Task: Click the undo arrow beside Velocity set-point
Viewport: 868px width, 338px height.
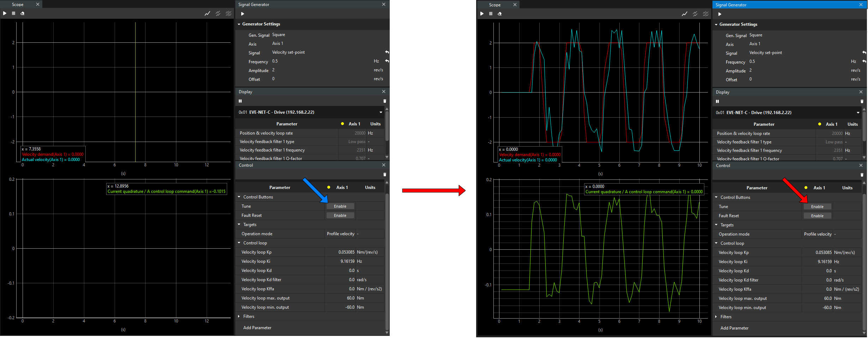Action: tap(387, 52)
